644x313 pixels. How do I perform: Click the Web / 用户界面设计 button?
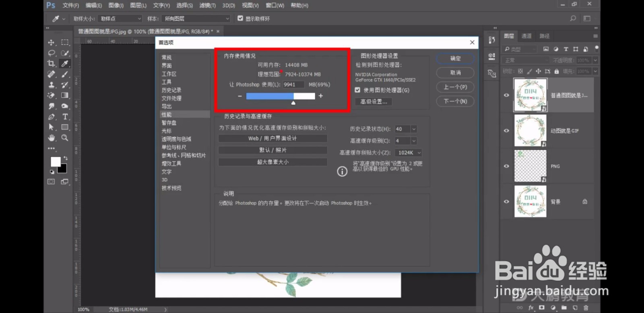point(272,138)
